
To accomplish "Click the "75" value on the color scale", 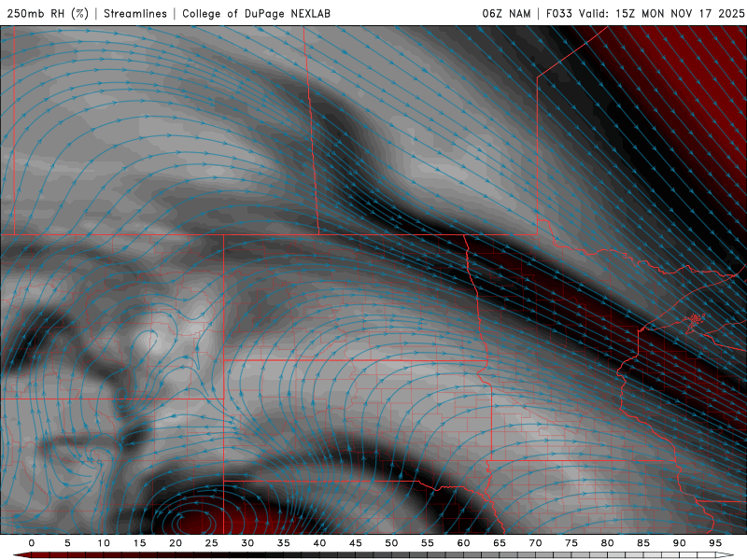I will (571, 543).
